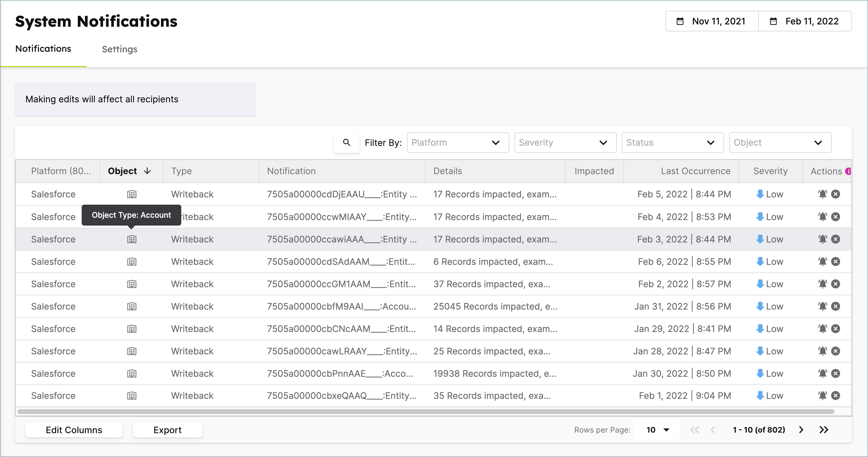Click Low severity in Feb 5, 2022 row
Screen dimensions: 868x457
(770, 194)
